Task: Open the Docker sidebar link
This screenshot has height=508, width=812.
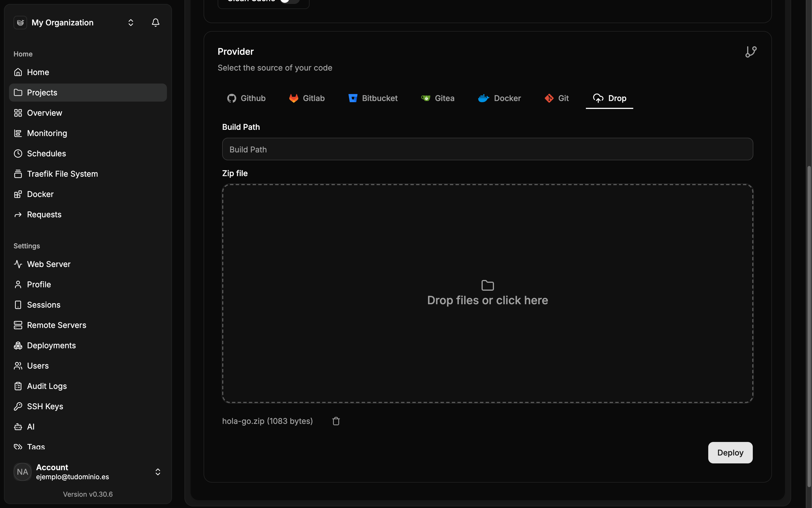Action: (x=88, y=194)
